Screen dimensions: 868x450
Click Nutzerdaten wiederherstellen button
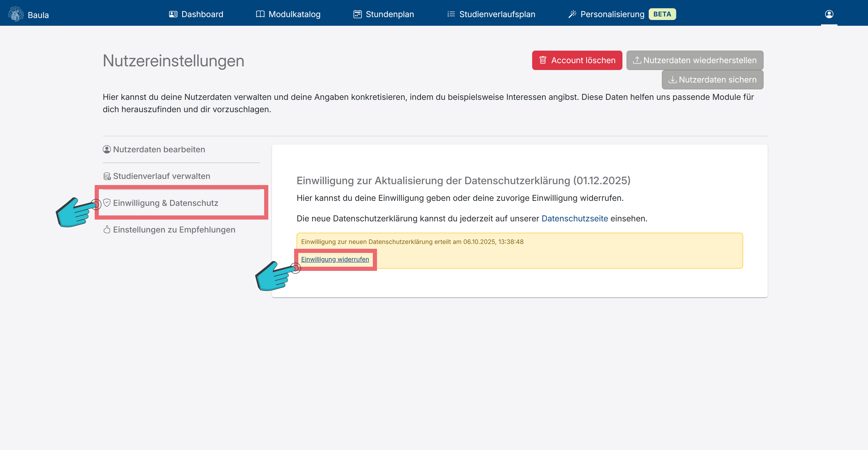tap(695, 60)
